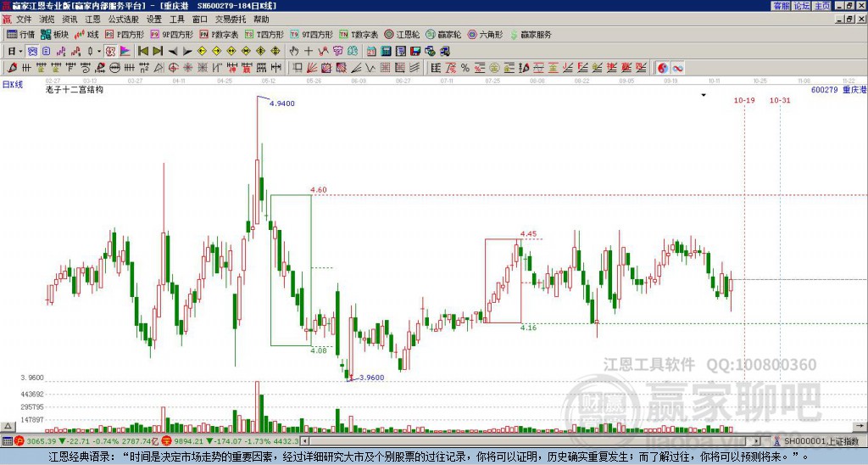Open the 设置 menu
Screen dimensions: 868x465
point(154,20)
